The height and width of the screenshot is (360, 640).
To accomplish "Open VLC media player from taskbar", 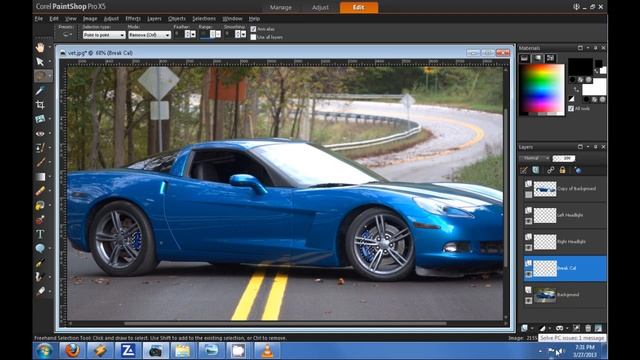I will (x=267, y=351).
